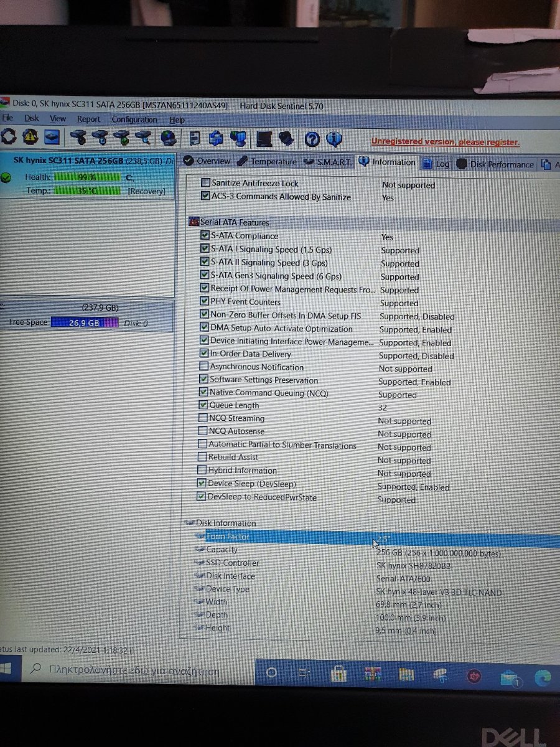Launch Microsoft Edge from the taskbar
560x747 pixels.
click(x=543, y=680)
